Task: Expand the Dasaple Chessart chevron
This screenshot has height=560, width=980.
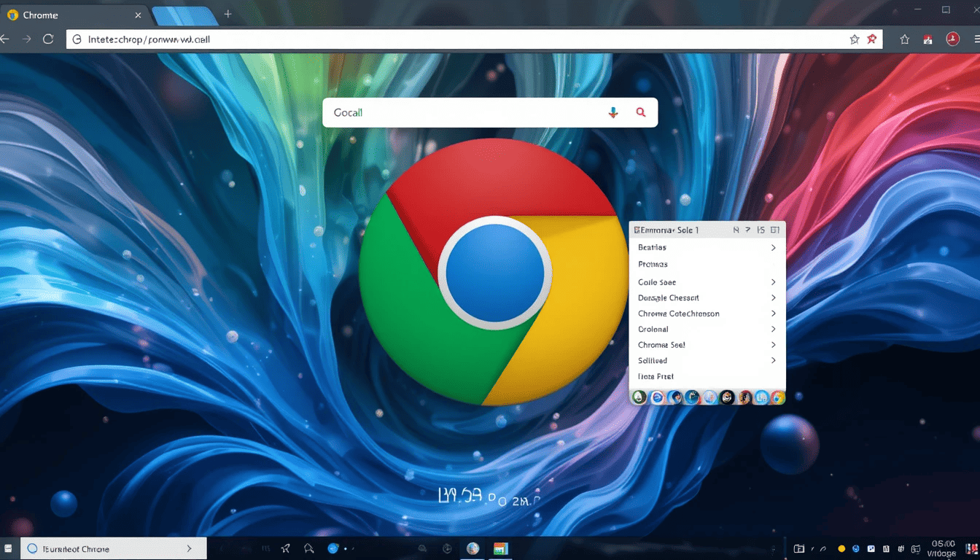Action: [773, 297]
